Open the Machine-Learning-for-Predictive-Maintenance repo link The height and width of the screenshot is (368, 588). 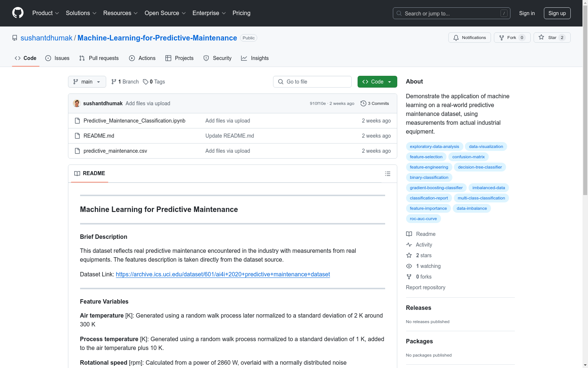click(x=157, y=38)
